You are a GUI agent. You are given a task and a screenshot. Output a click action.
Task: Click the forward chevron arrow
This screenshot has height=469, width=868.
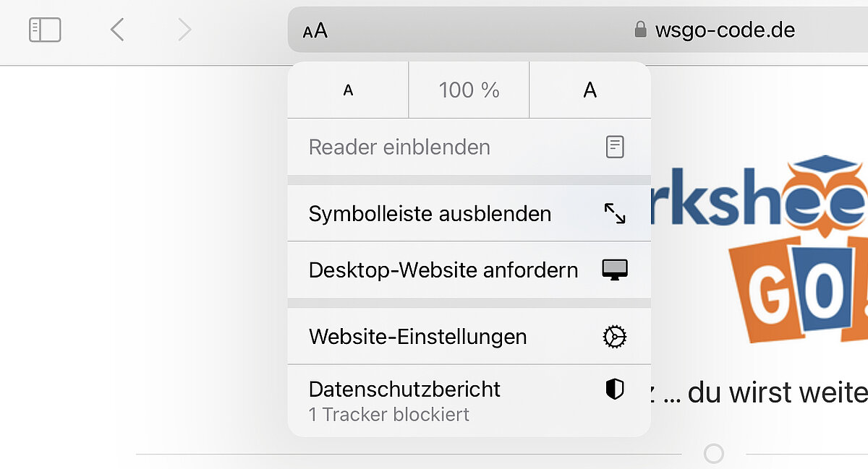point(184,30)
